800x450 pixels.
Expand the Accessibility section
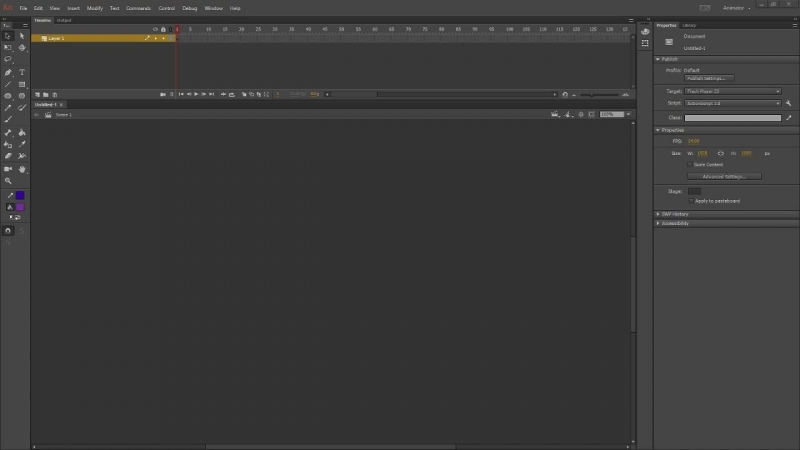(x=658, y=223)
